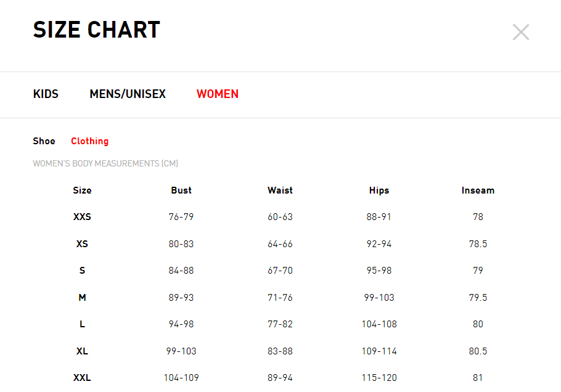Screen dimensions: 561x392
Task: Click the SIZE CHART title
Action: click(x=97, y=30)
